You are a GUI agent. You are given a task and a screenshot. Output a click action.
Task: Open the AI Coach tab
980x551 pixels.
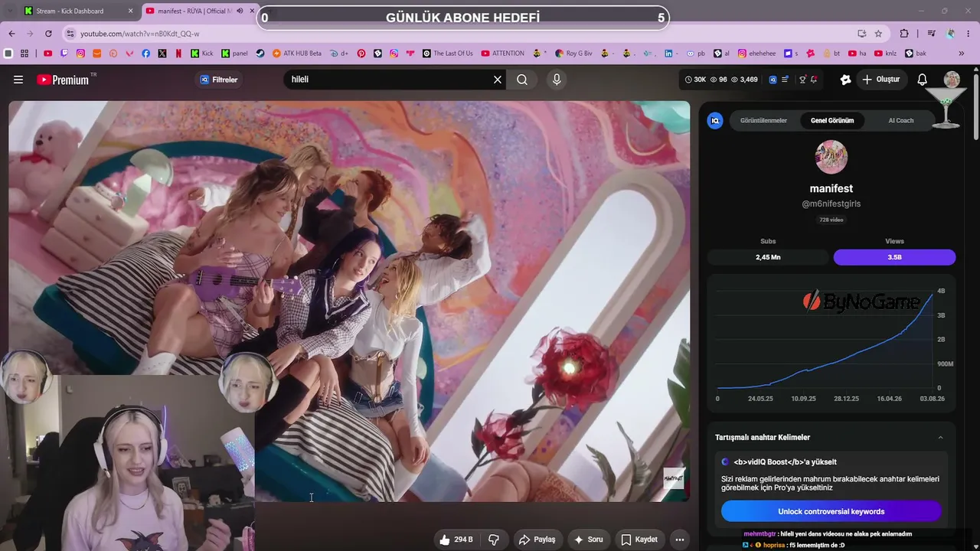[x=901, y=120]
